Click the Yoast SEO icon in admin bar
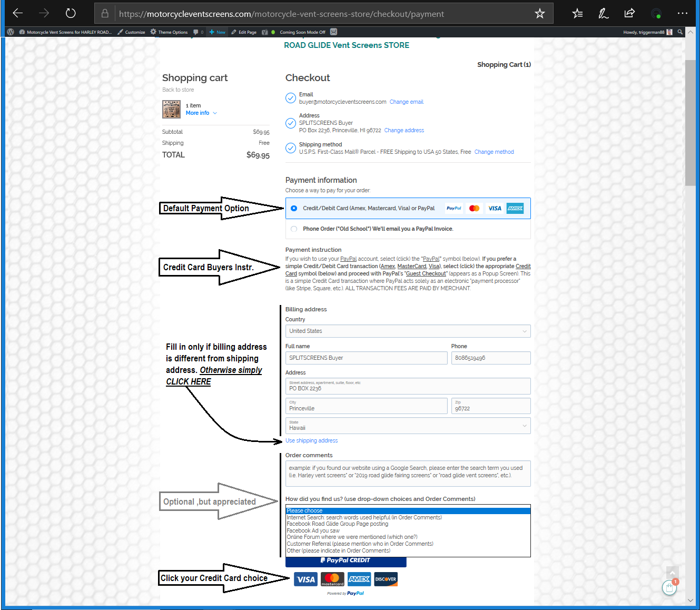700x610 pixels. click(265, 32)
